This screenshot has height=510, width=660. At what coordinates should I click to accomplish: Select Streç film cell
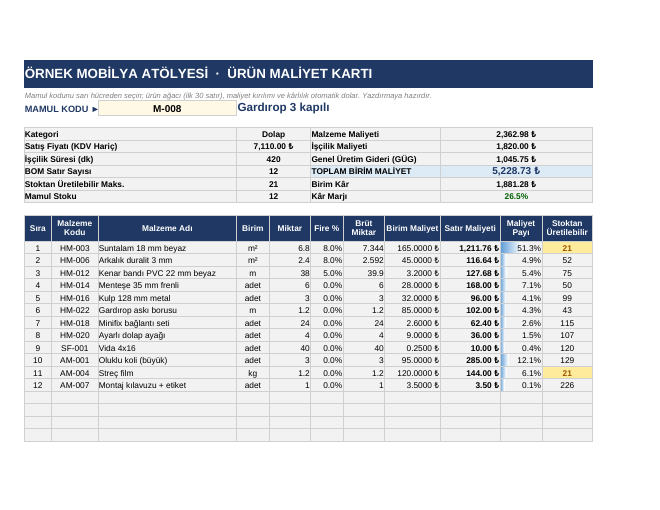167,373
